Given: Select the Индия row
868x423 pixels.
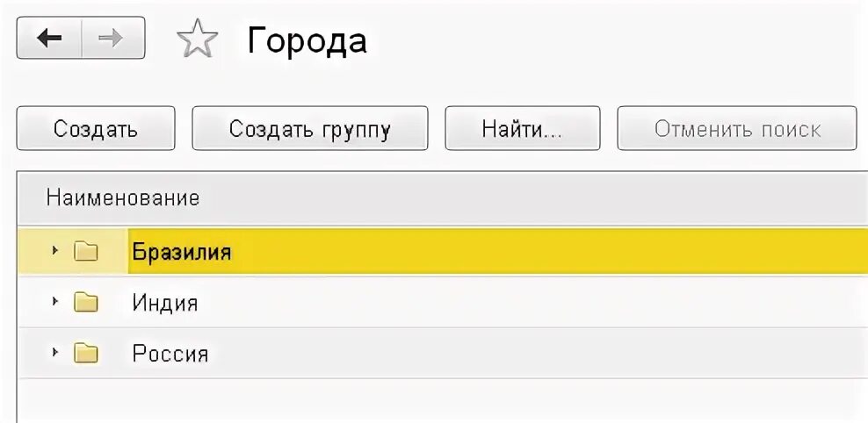Looking at the screenshot, I should click(165, 304).
